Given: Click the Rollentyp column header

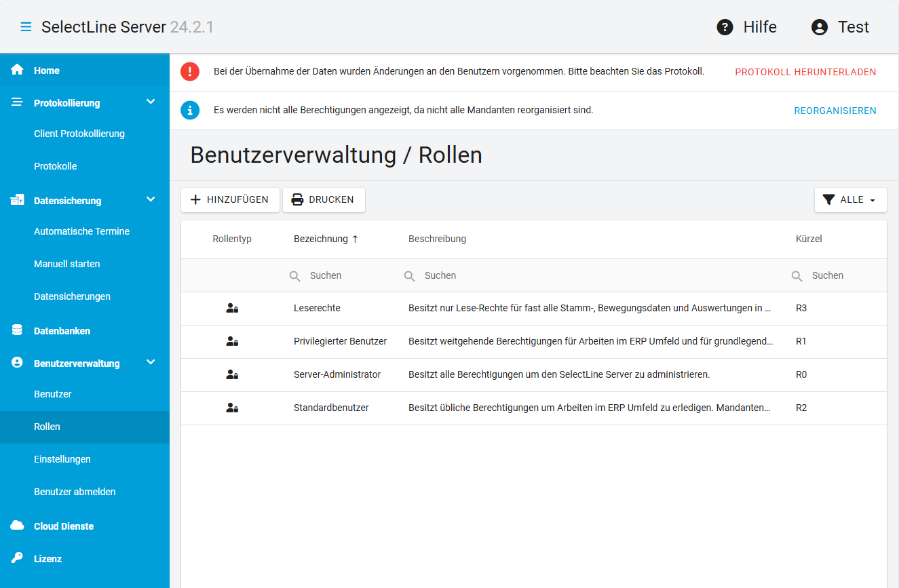Looking at the screenshot, I should click(x=232, y=239).
